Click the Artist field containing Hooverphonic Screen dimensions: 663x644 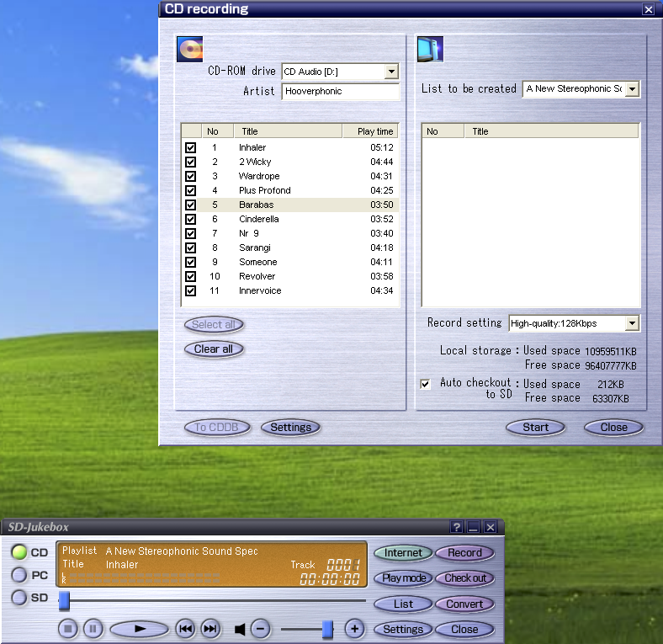coord(341,92)
